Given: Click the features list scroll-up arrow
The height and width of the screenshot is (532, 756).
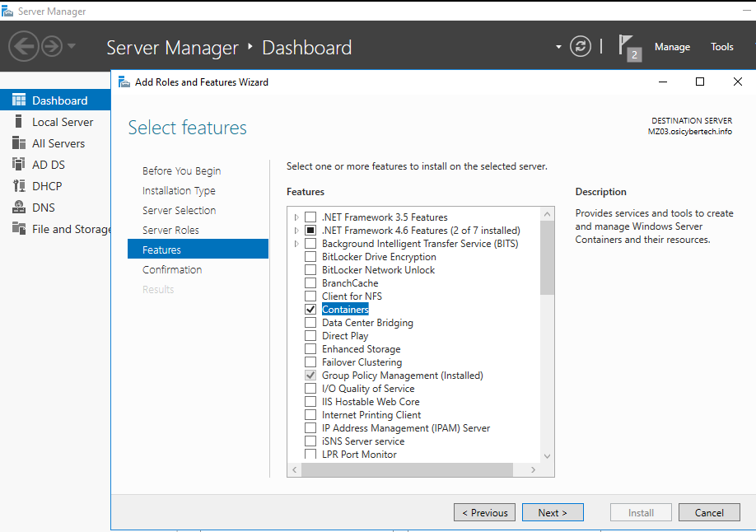Looking at the screenshot, I should (x=547, y=214).
